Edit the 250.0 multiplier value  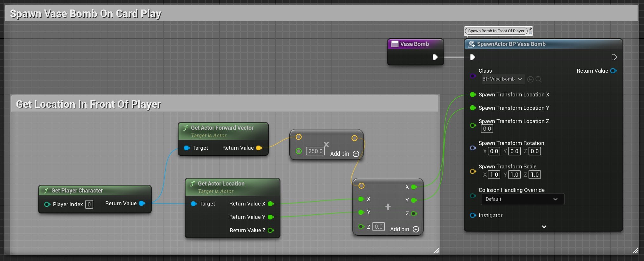(315, 151)
